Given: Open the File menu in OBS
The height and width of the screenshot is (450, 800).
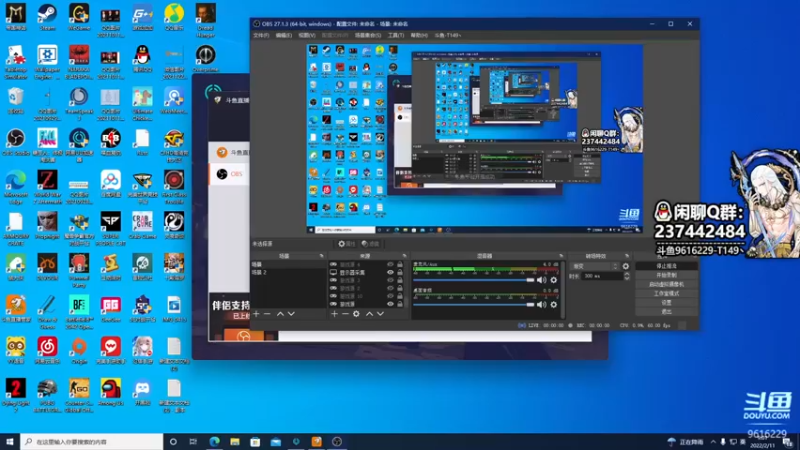Looking at the screenshot, I should point(261,35).
